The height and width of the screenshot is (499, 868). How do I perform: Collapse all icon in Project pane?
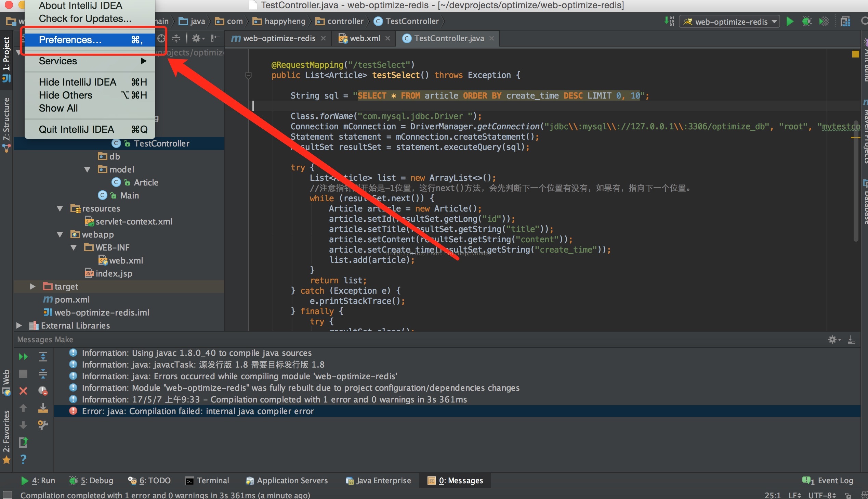(176, 38)
